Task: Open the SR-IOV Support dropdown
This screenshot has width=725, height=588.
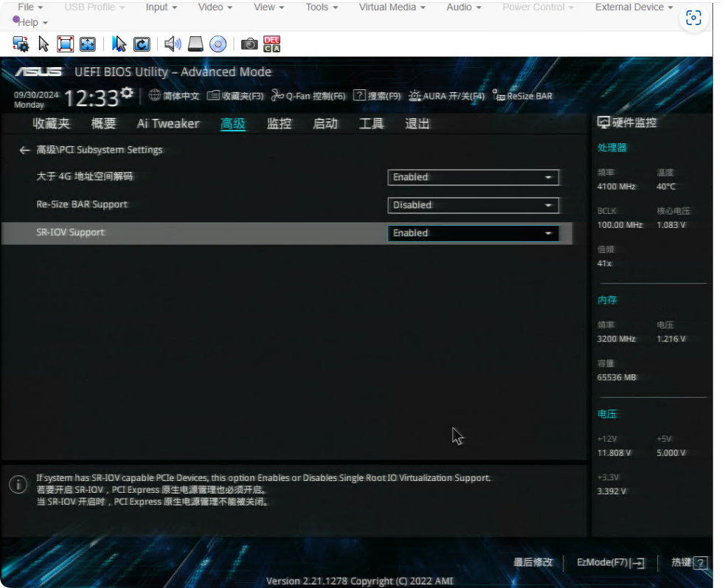Action: pos(473,233)
